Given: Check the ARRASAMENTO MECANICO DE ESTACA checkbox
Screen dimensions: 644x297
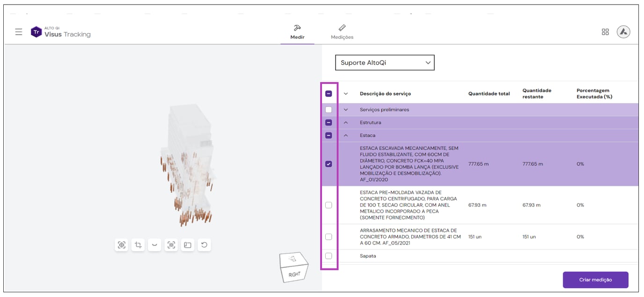Looking at the screenshot, I should coord(329,237).
